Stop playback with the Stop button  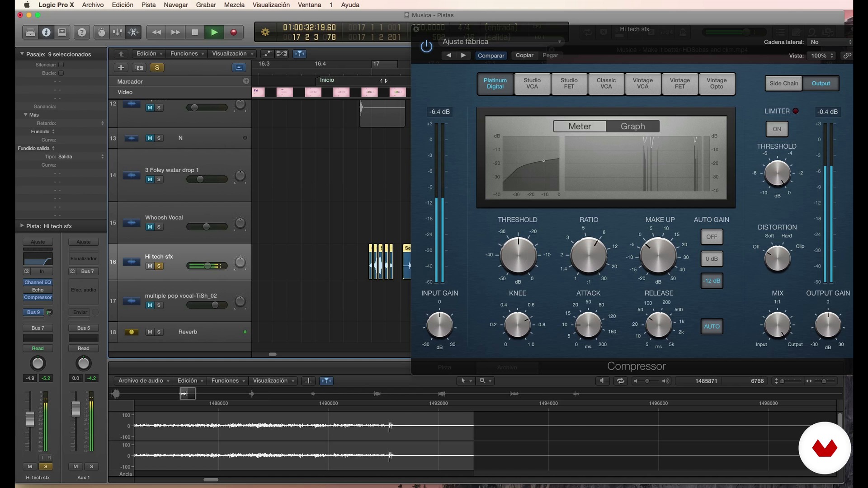pos(195,33)
